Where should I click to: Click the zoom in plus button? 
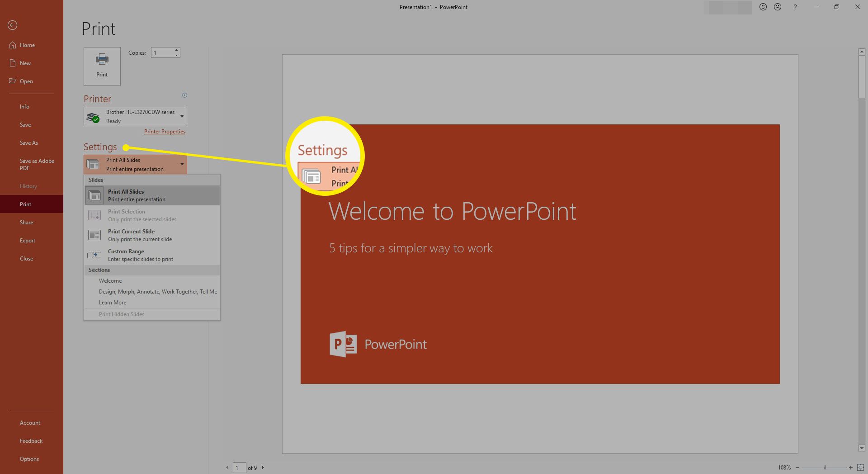tap(850, 468)
